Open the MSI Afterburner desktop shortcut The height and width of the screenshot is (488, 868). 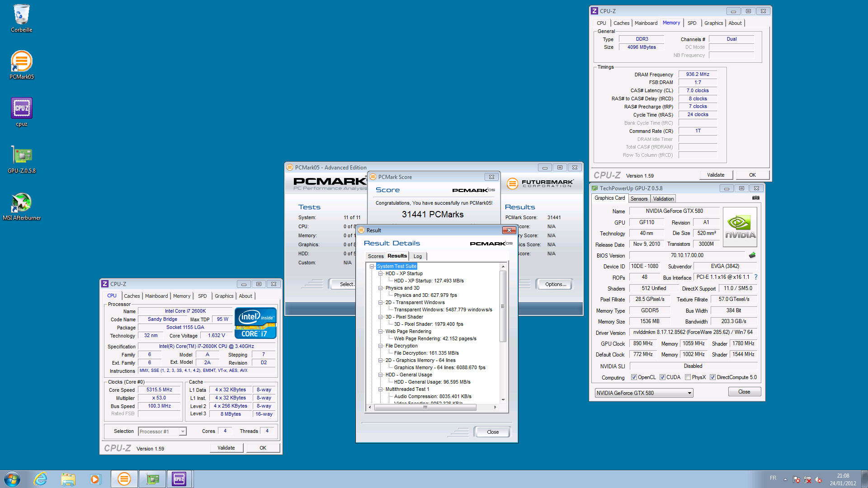point(22,206)
